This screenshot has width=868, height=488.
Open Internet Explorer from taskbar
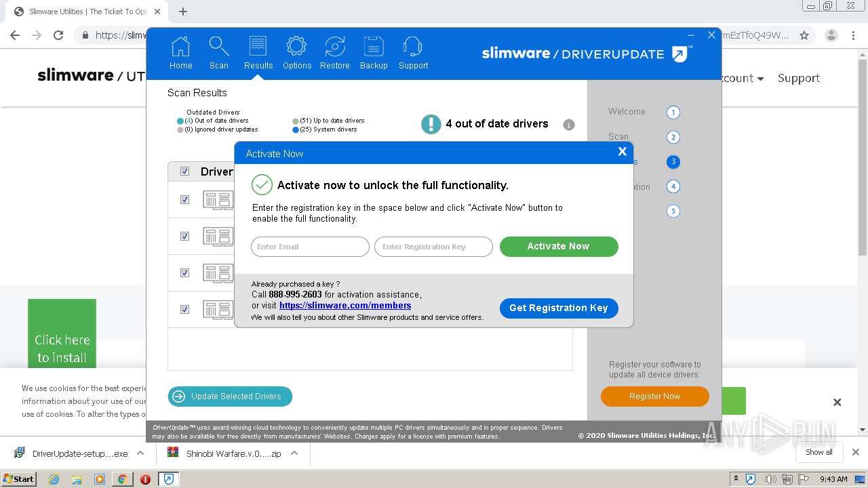(x=54, y=479)
